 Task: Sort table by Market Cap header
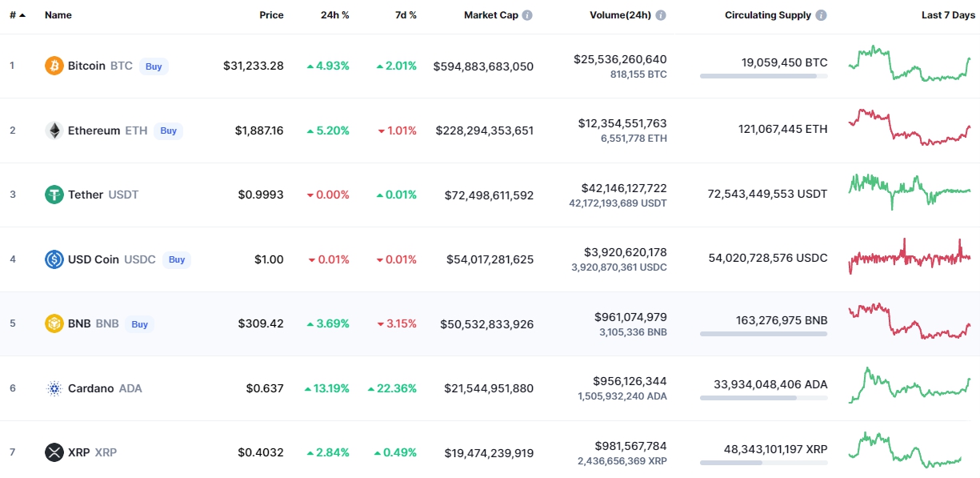(x=491, y=15)
